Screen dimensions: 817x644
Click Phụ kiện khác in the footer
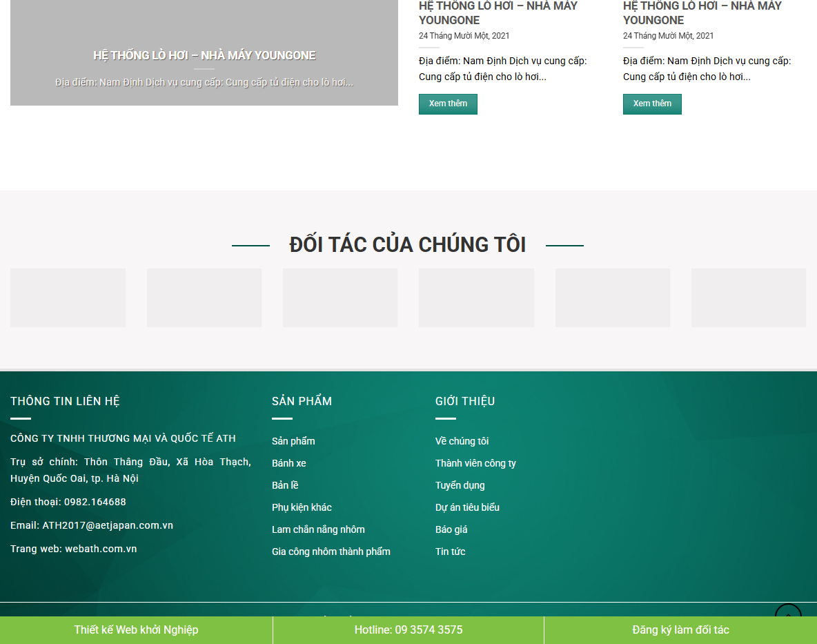[301, 507]
